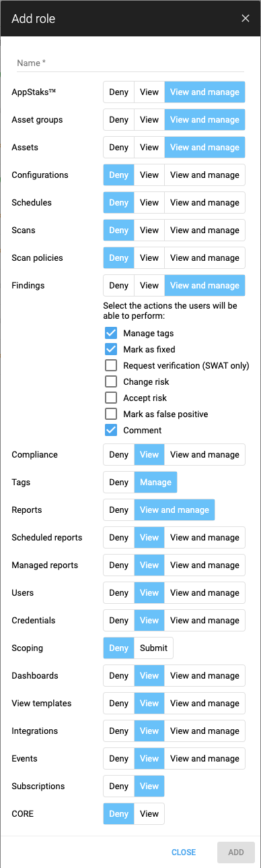The image size is (261, 868).
Task: Set Tags permission to Deny
Action: pos(118,483)
